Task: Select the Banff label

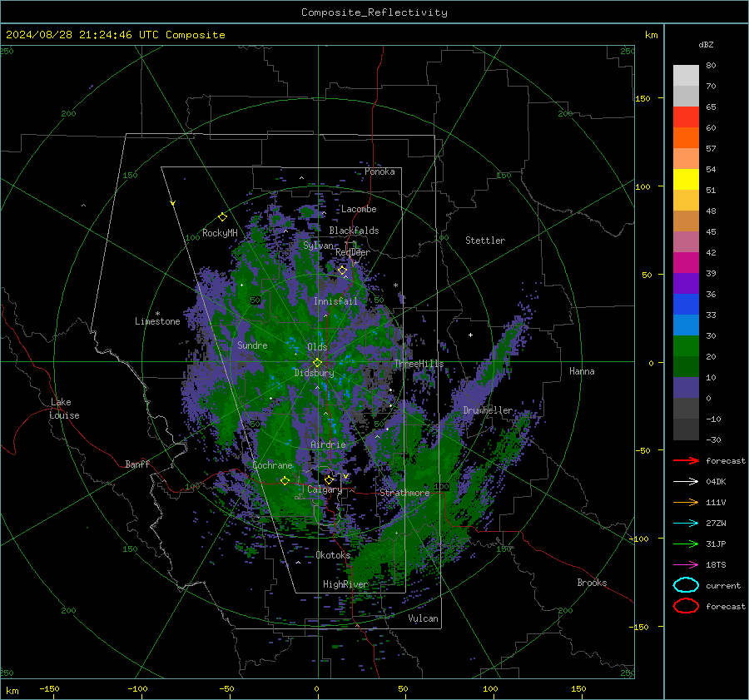Action: tap(137, 464)
